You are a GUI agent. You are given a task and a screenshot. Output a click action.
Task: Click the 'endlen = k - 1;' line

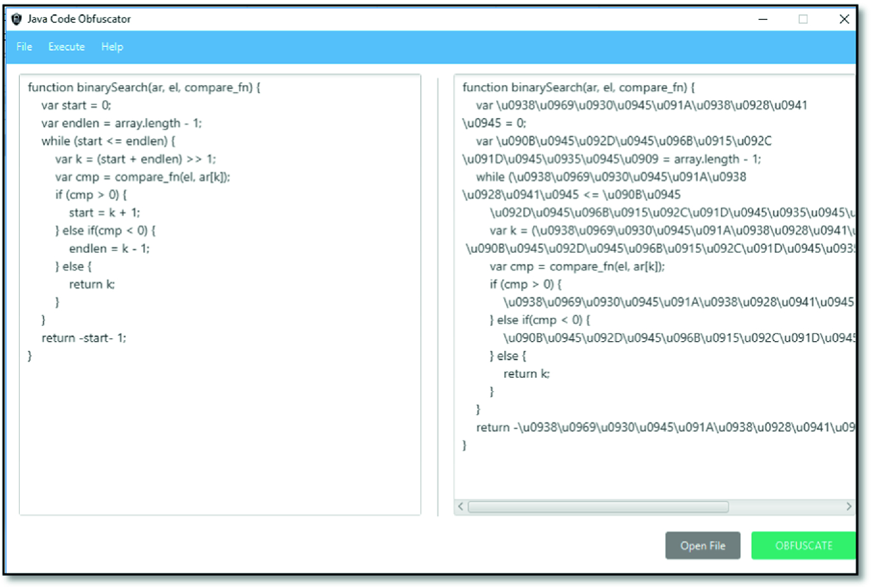(110, 249)
